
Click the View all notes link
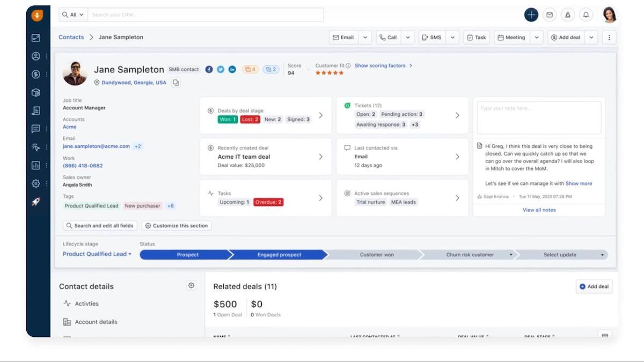pos(539,210)
